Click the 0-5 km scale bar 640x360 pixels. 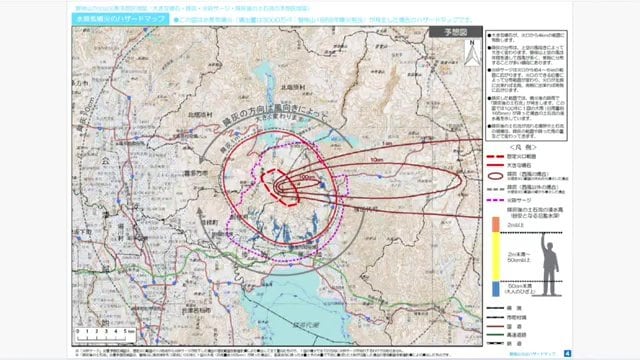(105, 335)
